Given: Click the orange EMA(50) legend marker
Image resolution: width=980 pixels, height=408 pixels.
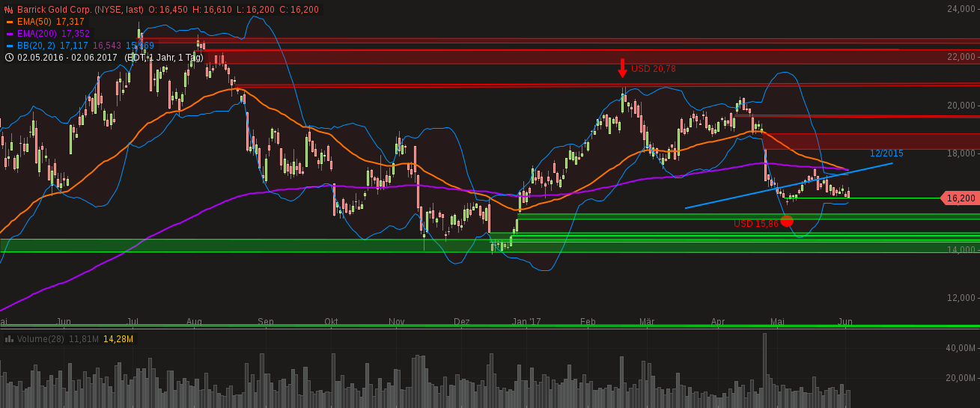Looking at the screenshot, I should point(9,22).
